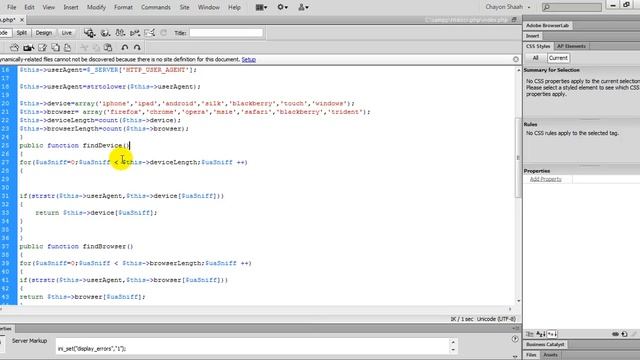Click the Setup link in the info bar

(x=249, y=60)
